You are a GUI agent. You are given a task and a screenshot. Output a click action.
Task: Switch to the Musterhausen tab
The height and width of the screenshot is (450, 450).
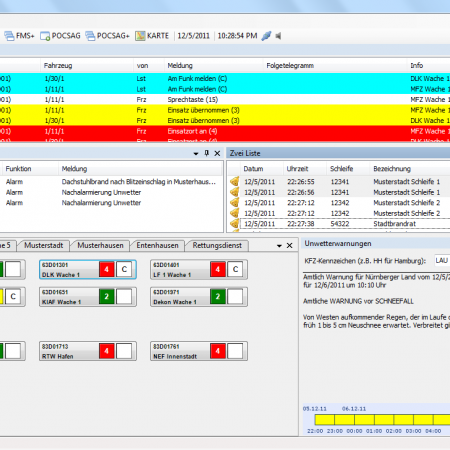click(x=100, y=245)
